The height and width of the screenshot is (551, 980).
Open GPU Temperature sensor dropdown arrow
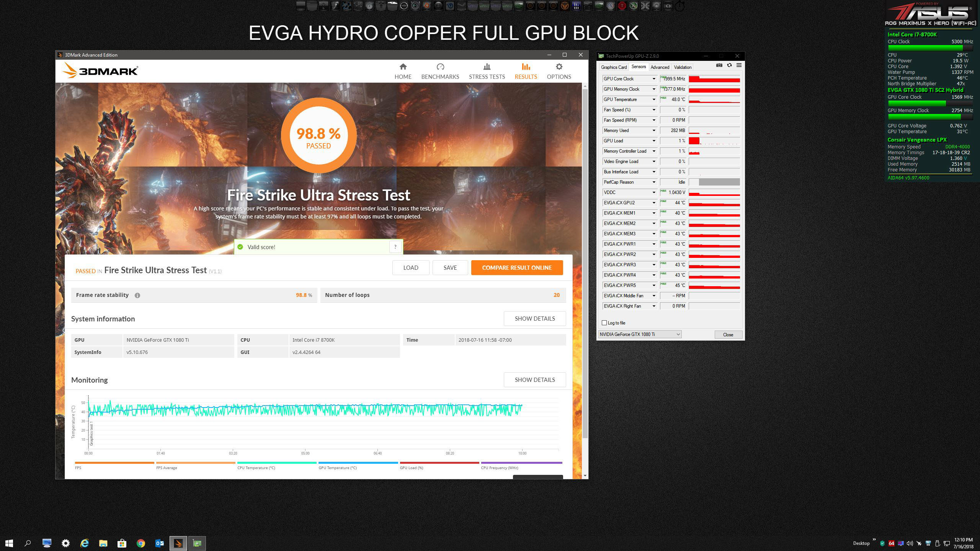click(x=654, y=99)
